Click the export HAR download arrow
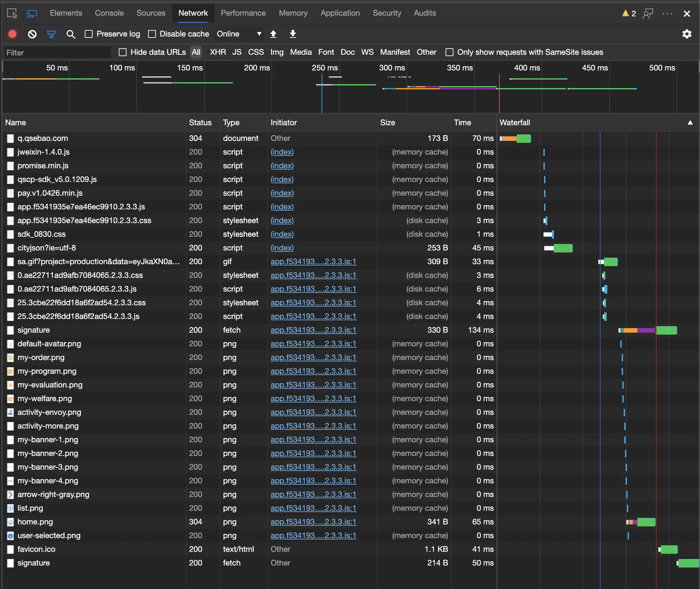 click(x=293, y=34)
